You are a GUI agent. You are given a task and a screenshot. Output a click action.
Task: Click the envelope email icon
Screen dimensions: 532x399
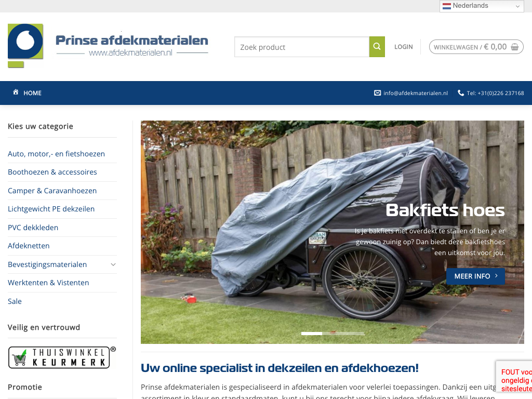[x=377, y=93]
